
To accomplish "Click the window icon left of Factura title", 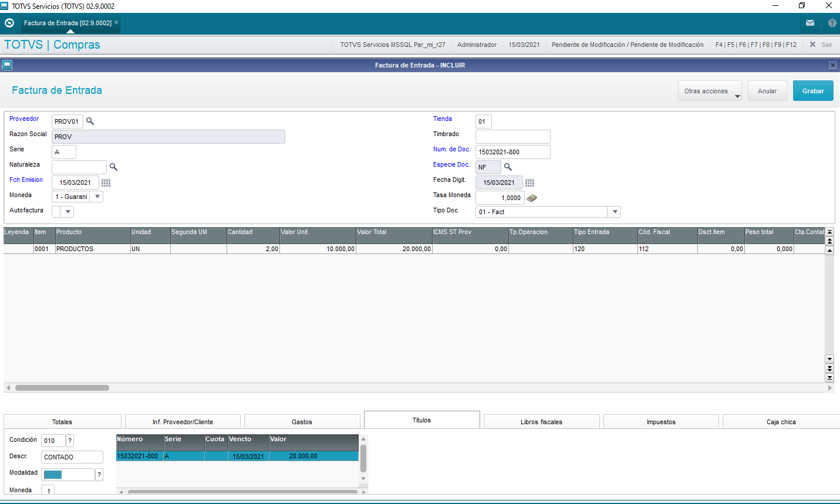I will 6,65.
